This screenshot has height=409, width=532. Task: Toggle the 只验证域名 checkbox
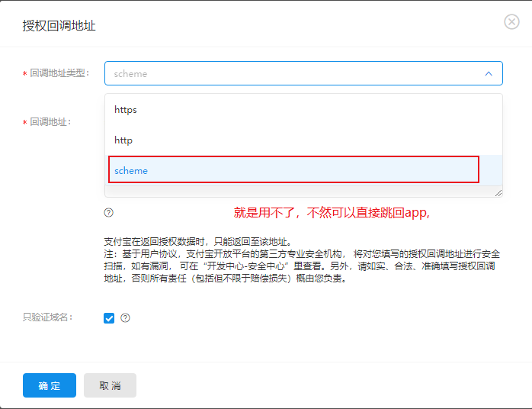coord(109,318)
